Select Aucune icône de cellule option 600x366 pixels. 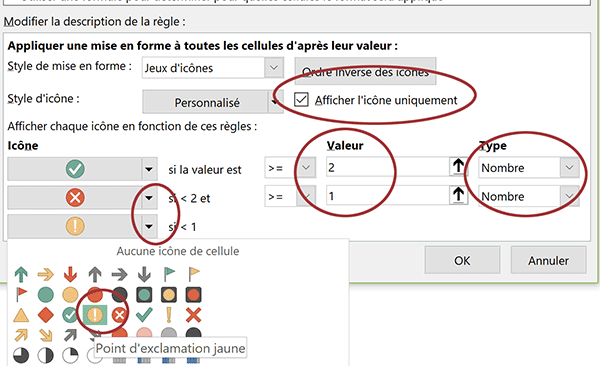pos(178,251)
